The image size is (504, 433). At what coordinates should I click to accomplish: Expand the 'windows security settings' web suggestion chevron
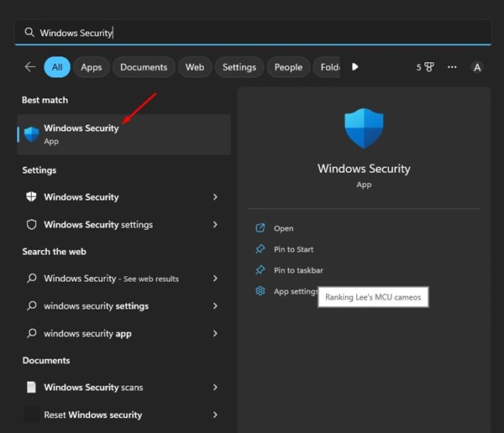coord(215,305)
